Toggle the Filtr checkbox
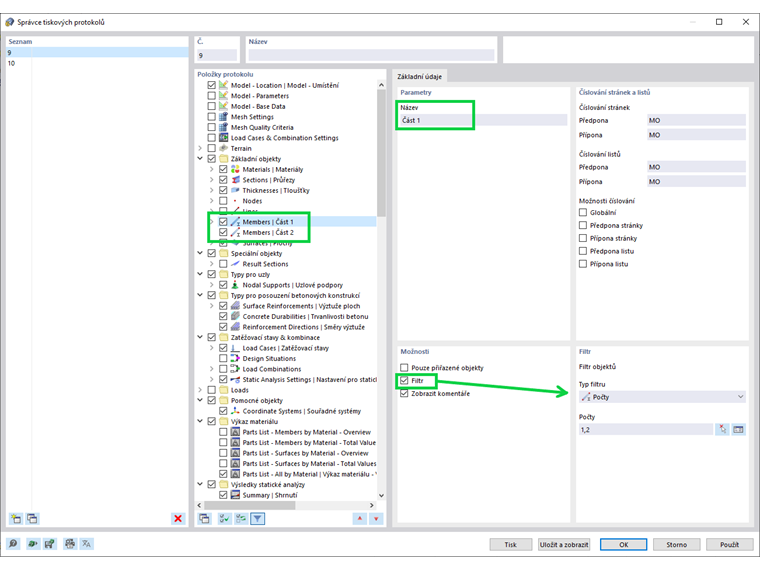The image size is (760, 570). click(404, 380)
